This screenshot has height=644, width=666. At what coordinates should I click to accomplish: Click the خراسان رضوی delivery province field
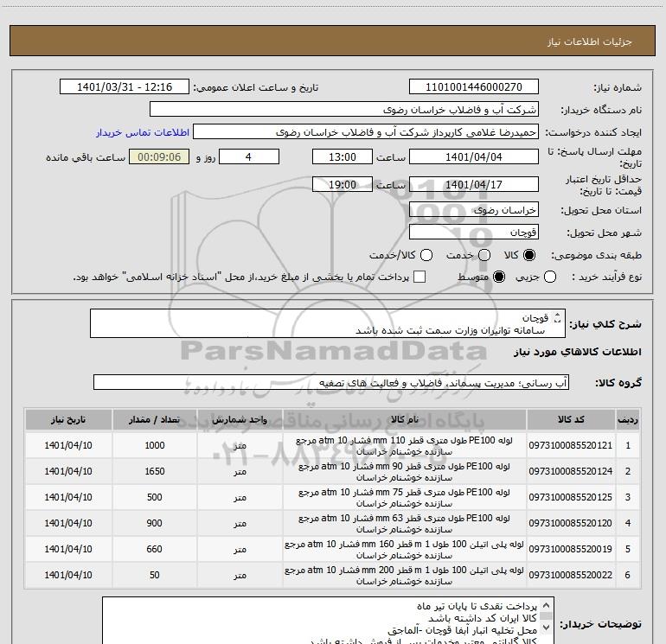pos(474,210)
